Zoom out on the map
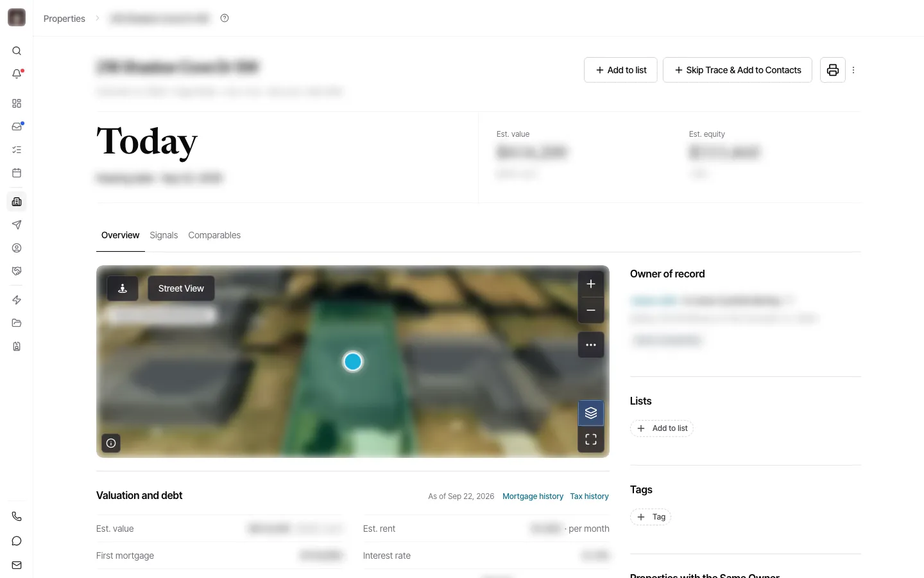 591,310
